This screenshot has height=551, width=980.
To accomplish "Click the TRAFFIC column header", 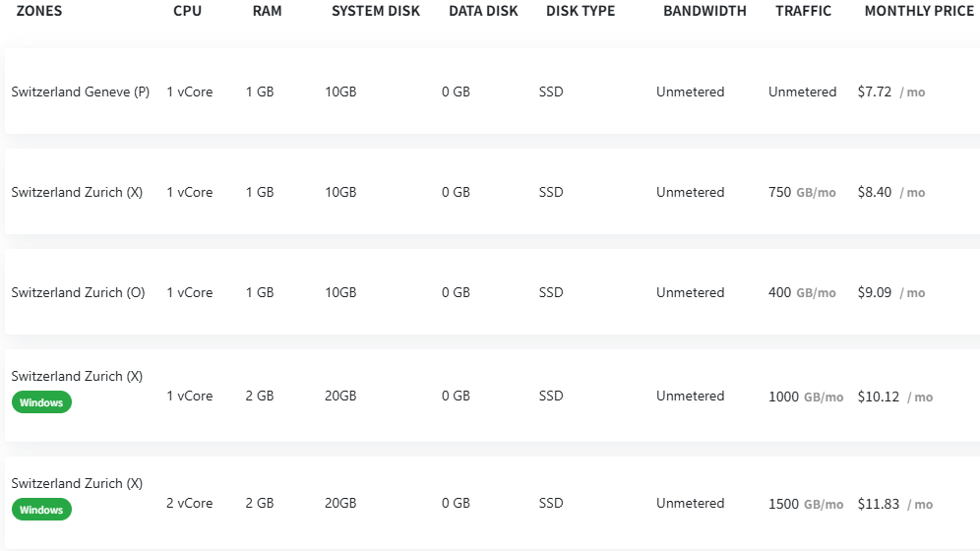I will (x=803, y=11).
